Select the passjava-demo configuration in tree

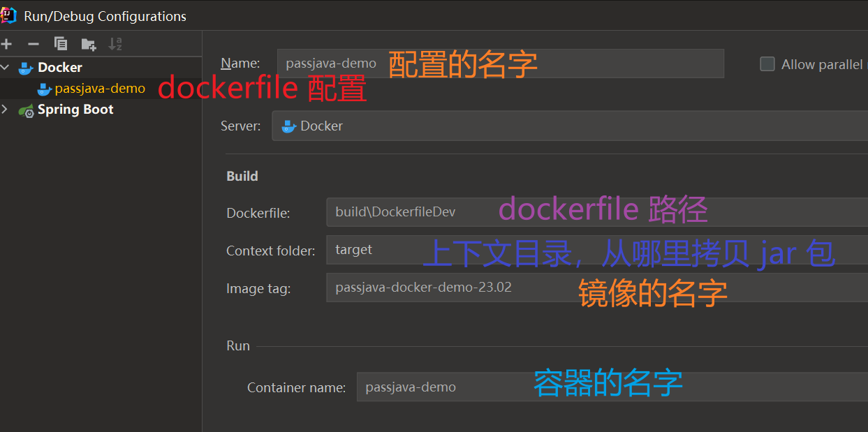point(100,89)
